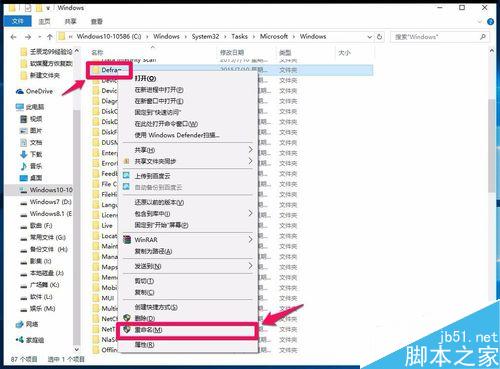Click Windows10-10586 (C:) in the breadcrumb
The width and height of the screenshot is (500, 369).
tap(109, 37)
